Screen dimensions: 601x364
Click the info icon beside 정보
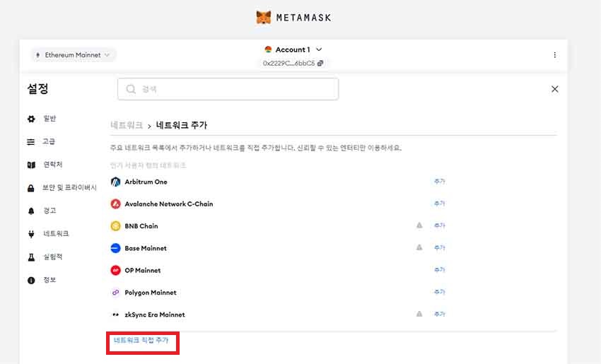tap(31, 281)
